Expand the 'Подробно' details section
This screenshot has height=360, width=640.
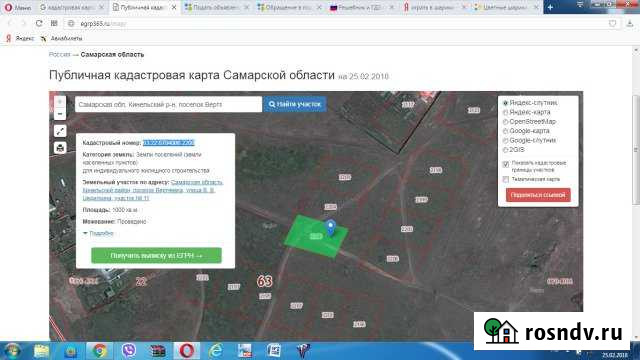click(x=98, y=233)
